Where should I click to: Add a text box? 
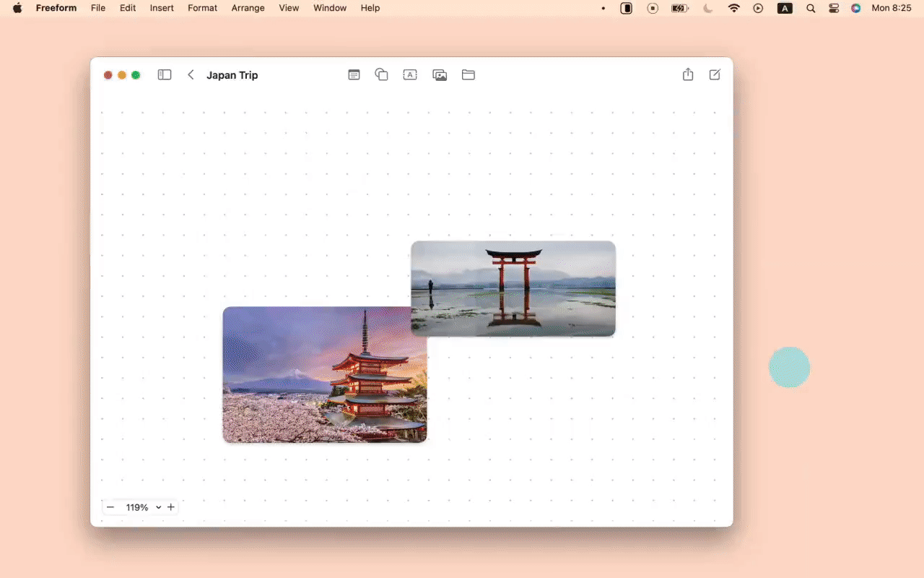410,75
